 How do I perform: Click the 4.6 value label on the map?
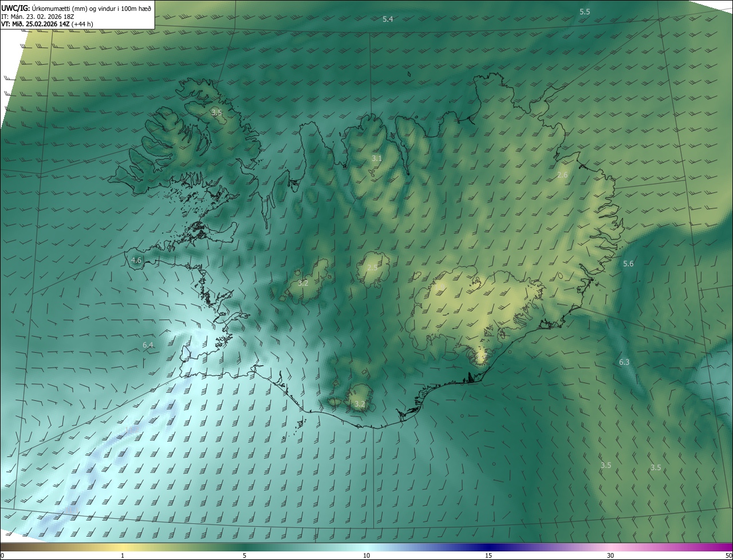click(136, 260)
